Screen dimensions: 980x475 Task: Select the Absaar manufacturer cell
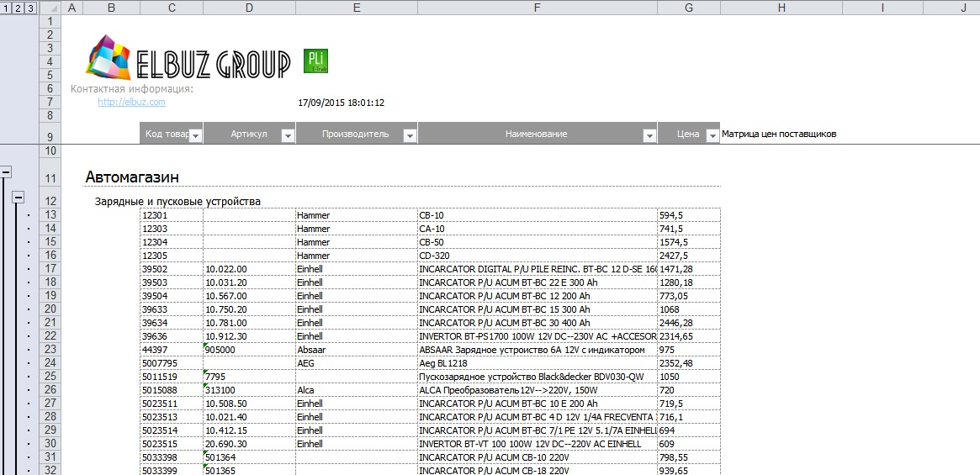357,350
